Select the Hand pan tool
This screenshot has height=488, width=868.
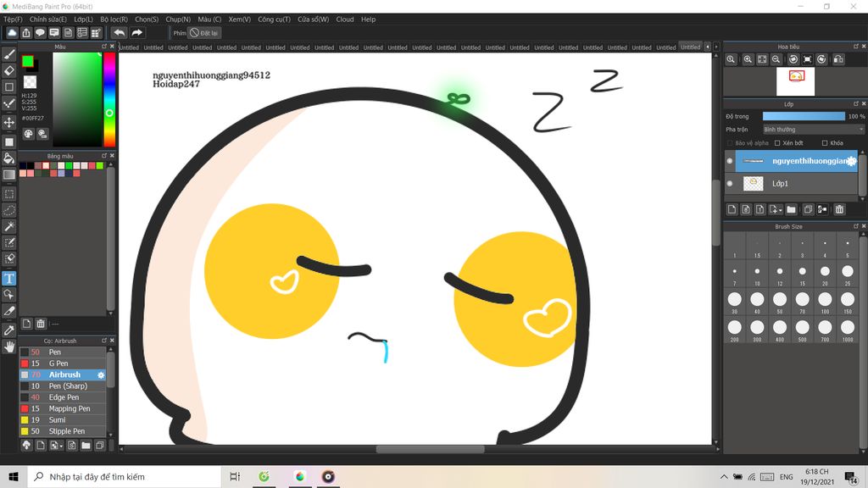8,347
